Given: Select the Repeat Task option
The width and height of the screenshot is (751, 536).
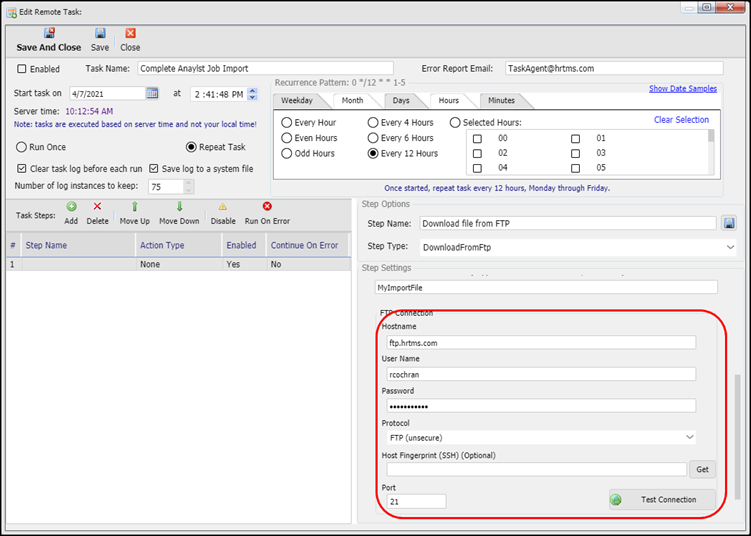Looking at the screenshot, I should tap(191, 147).
